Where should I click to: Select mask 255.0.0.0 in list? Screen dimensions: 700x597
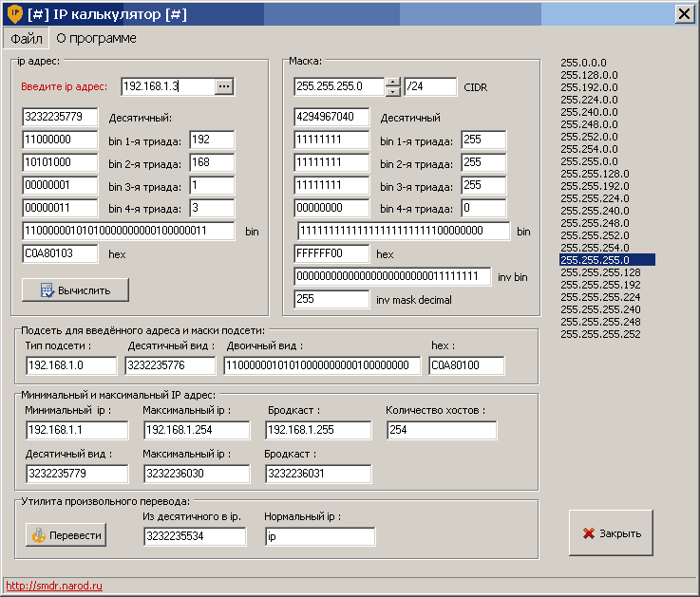[x=583, y=63]
